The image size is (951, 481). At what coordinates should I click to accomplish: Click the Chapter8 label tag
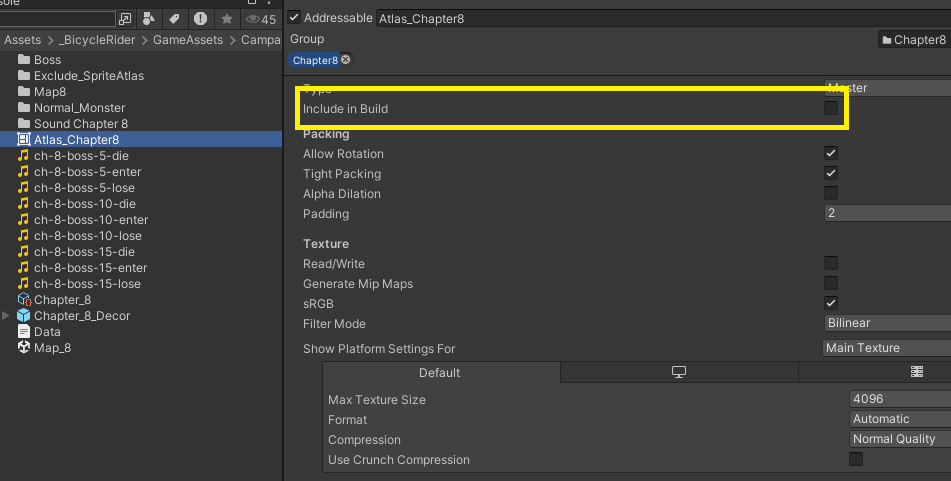point(315,60)
